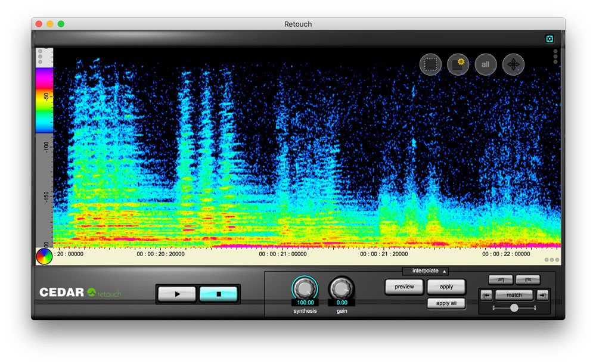Click the color wheel beside the timeline
The height and width of the screenshot is (364, 596).
44,256
